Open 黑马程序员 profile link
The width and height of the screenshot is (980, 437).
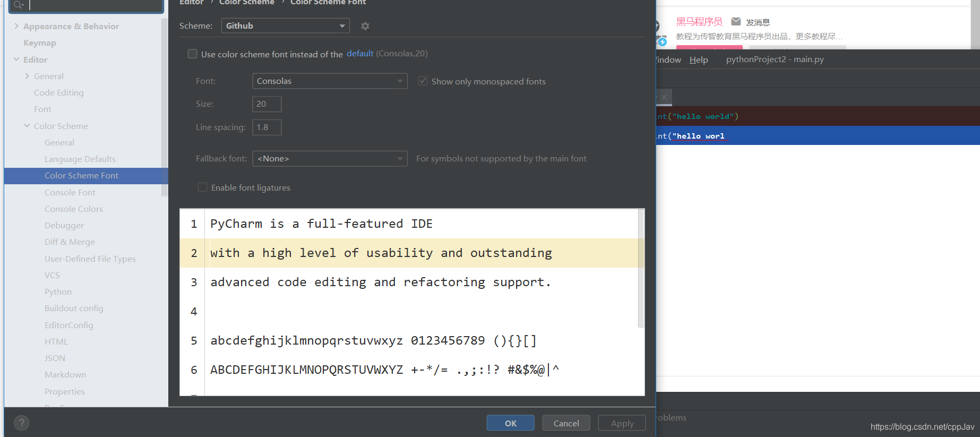(699, 22)
